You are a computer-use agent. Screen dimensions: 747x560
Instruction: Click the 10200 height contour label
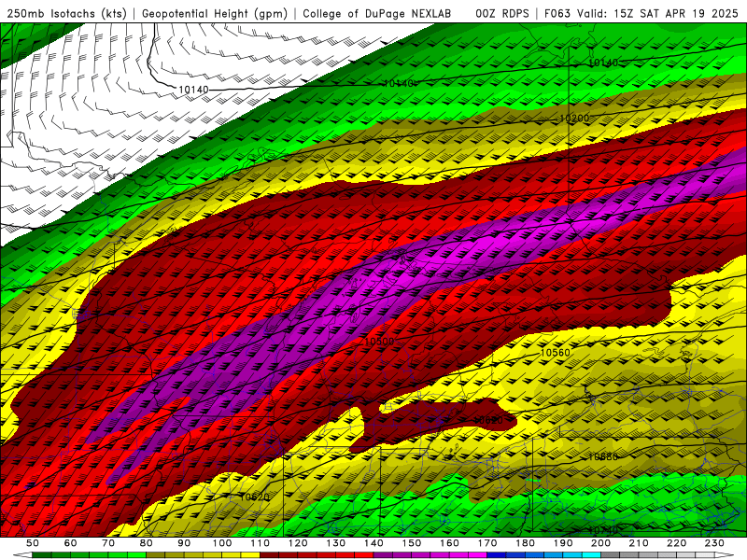click(574, 119)
